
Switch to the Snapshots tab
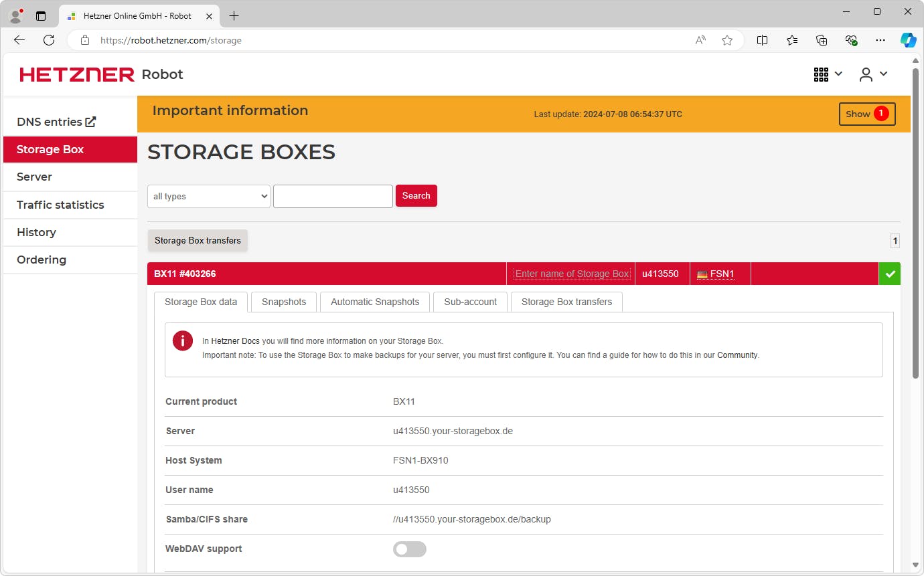click(284, 302)
